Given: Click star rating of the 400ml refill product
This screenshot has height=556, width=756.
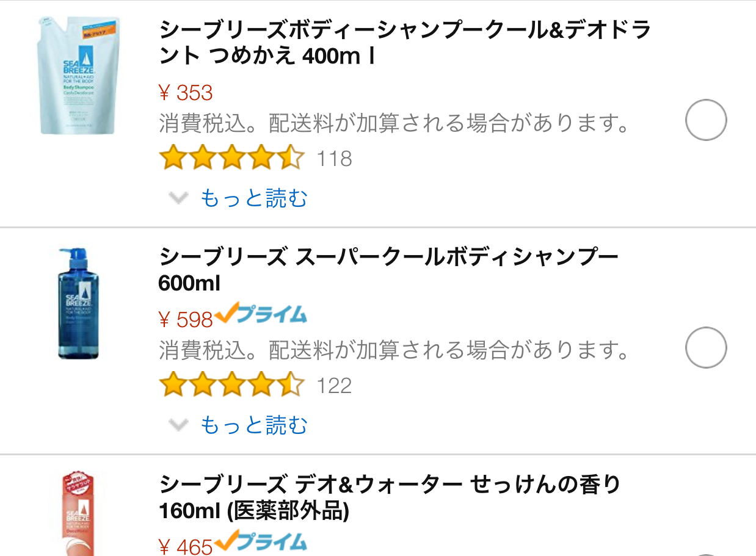Looking at the screenshot, I should [231, 158].
